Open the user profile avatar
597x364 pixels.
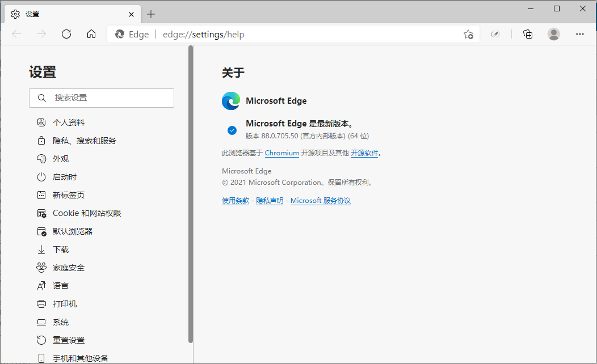click(554, 34)
